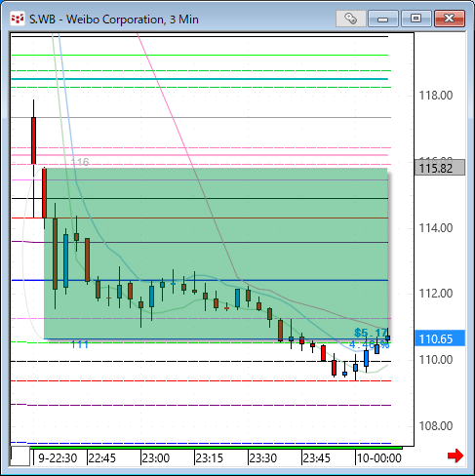Click the $5.17 range value label

[371, 333]
